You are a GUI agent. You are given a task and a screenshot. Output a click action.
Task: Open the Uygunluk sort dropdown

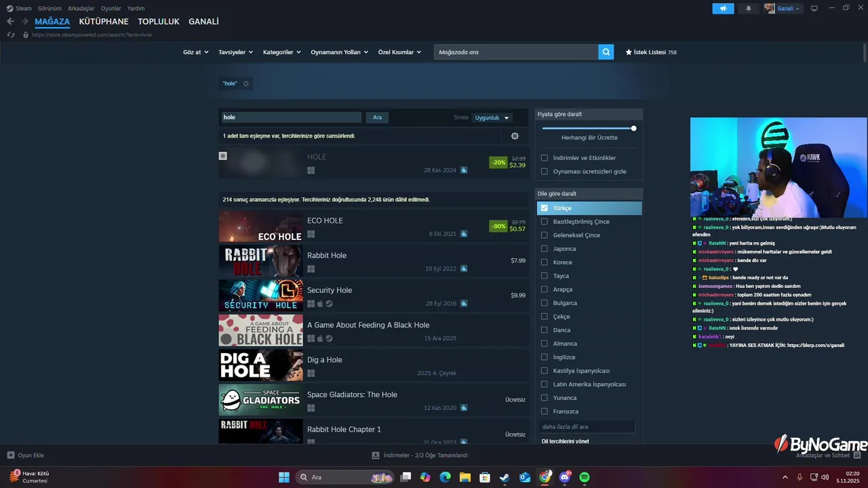(492, 117)
